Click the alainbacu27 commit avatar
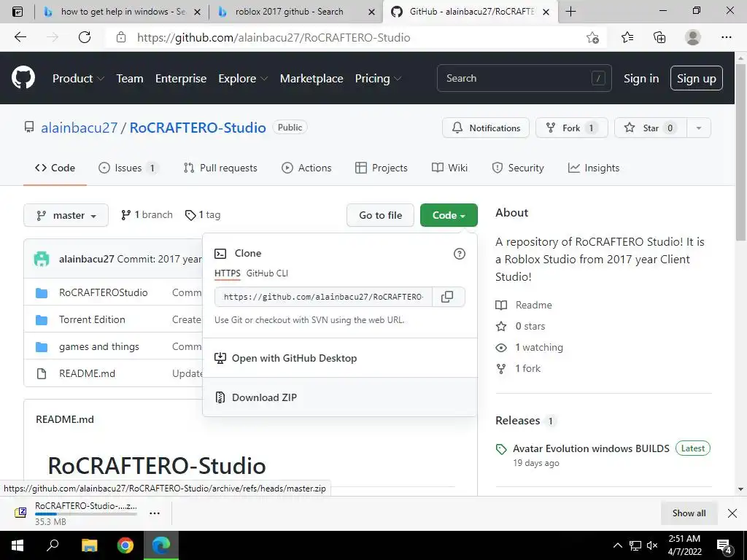The image size is (747, 560). 42,259
